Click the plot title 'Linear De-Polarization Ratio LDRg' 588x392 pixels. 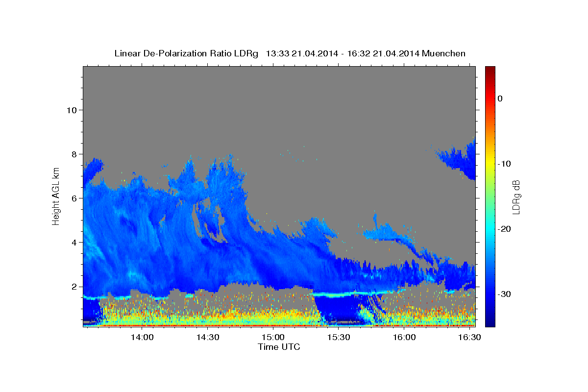tap(186, 53)
